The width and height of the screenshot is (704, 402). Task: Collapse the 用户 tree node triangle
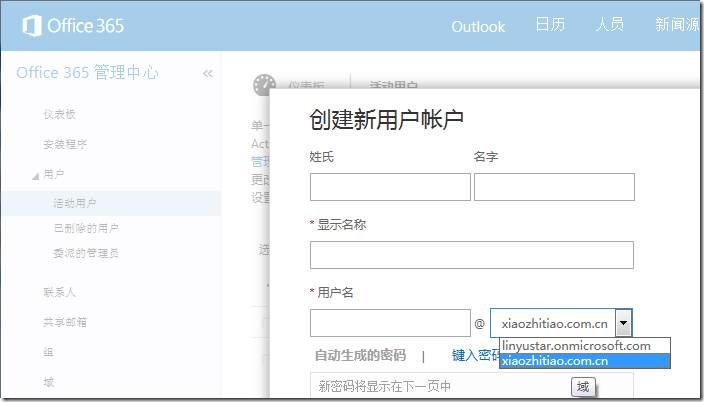(x=35, y=177)
